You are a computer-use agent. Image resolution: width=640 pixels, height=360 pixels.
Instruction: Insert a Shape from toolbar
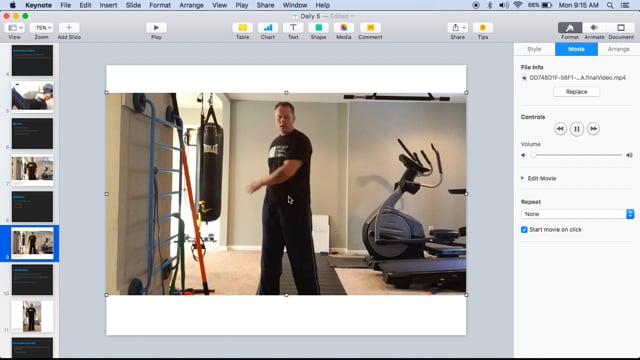click(318, 27)
